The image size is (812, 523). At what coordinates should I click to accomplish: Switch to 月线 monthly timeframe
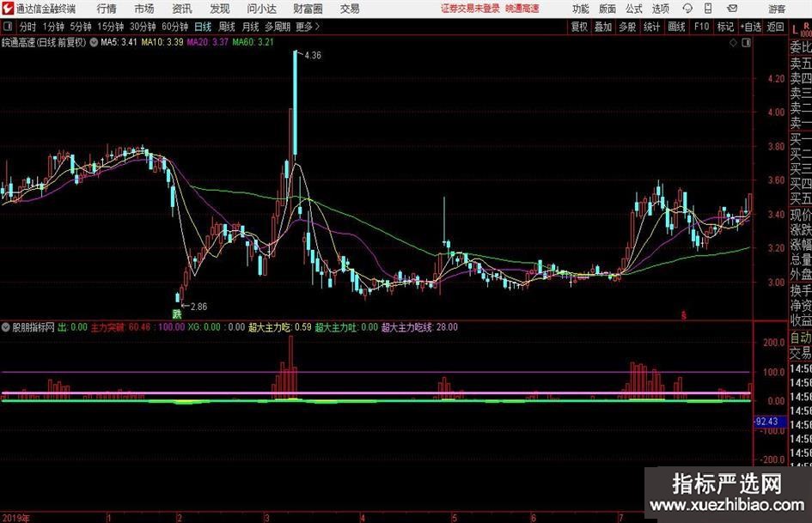tap(251, 27)
